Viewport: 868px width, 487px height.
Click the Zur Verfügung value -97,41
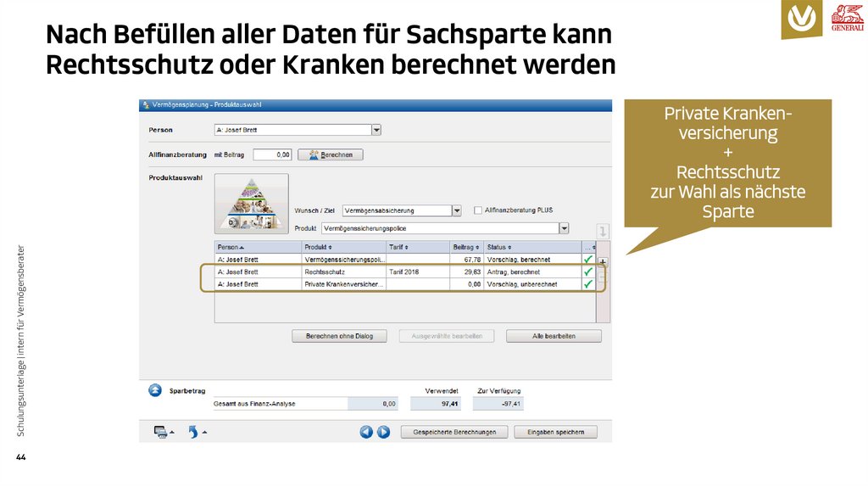498,404
